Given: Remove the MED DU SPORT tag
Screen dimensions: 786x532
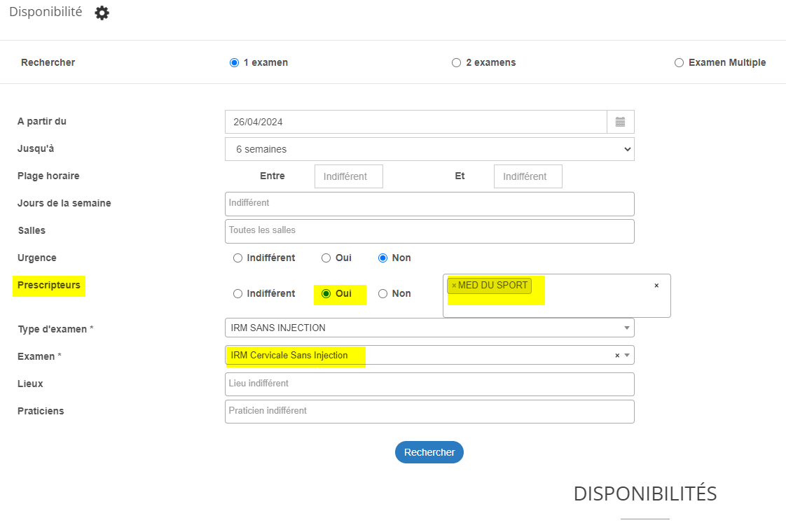Looking at the screenshot, I should (454, 286).
